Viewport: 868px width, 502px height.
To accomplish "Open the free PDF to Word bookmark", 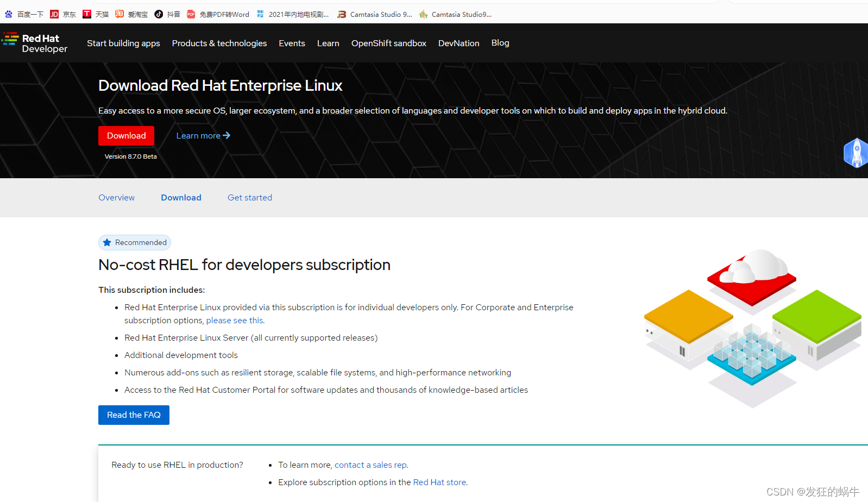I will (218, 14).
